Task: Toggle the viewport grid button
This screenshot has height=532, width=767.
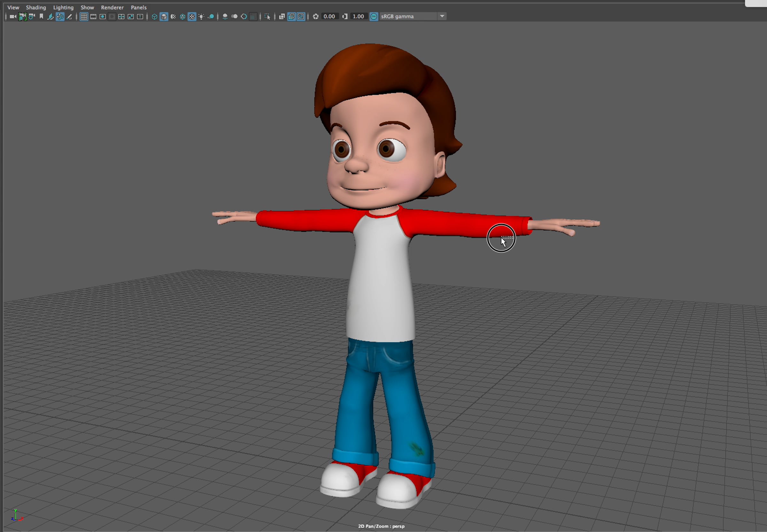Action: (84, 16)
